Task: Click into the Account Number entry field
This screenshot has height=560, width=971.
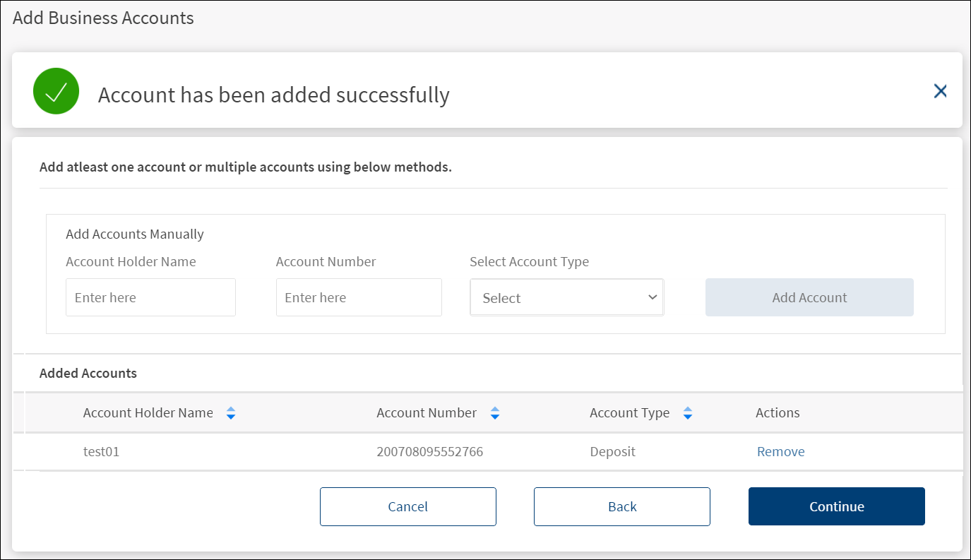Action: point(359,297)
